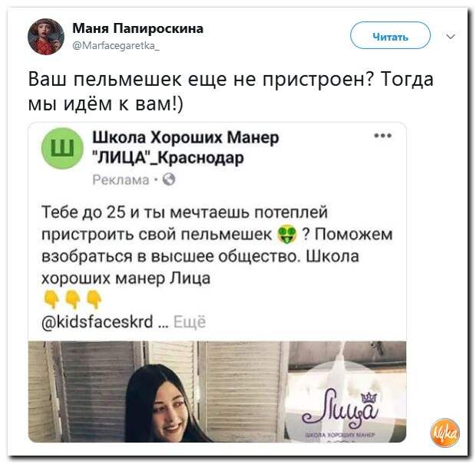Expand post text with Ещё link
Viewport: 476px width, 464px height.
[190, 322]
